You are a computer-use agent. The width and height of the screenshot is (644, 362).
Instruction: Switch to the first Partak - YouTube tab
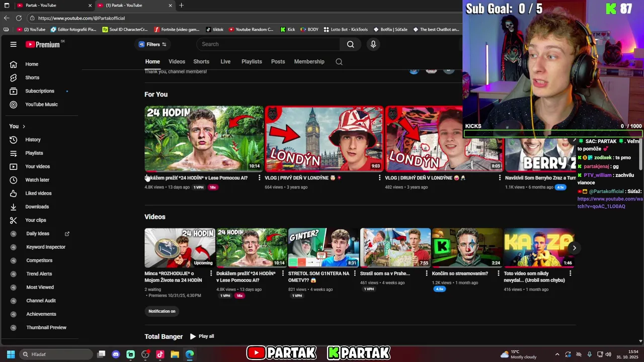click(x=53, y=5)
